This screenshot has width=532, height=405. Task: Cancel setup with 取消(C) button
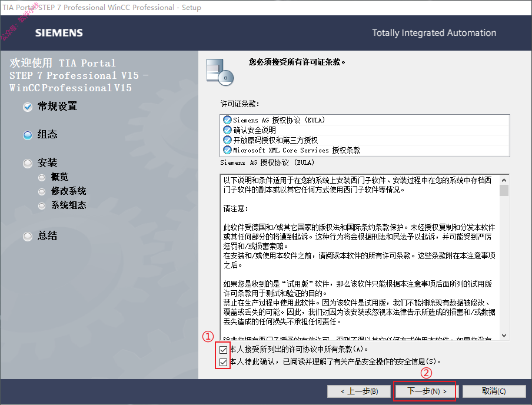[494, 391]
